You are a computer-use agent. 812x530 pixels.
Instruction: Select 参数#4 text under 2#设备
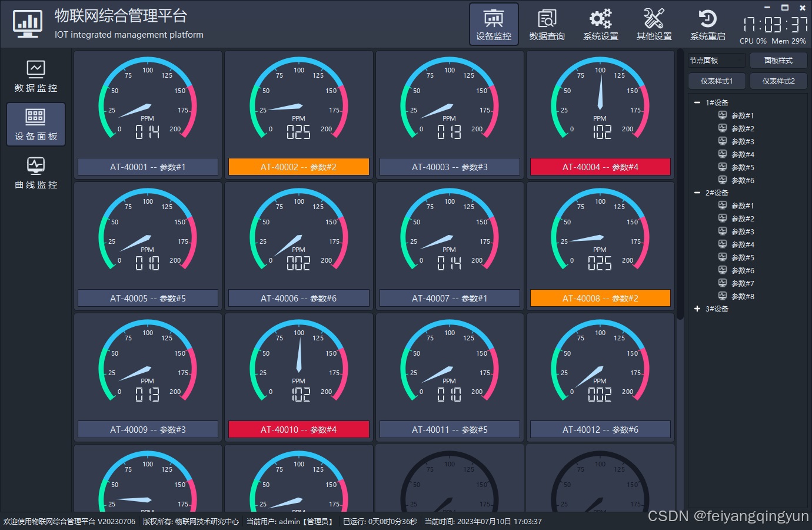743,244
